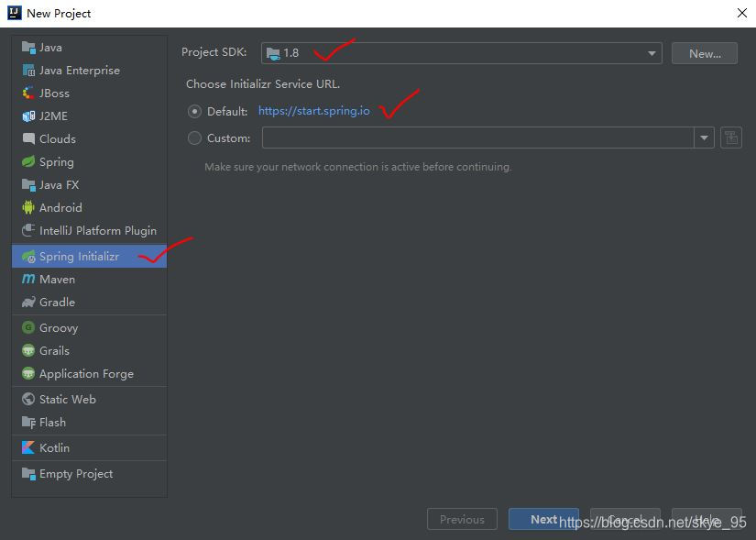This screenshot has width=756, height=540.
Task: Click the Groovy G icon
Action: coord(28,327)
